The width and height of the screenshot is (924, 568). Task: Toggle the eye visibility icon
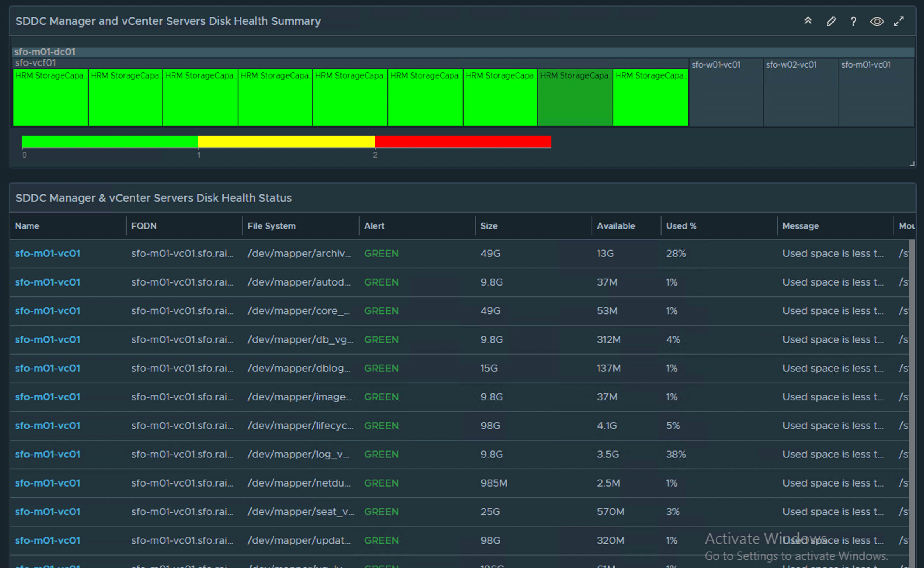click(x=877, y=21)
